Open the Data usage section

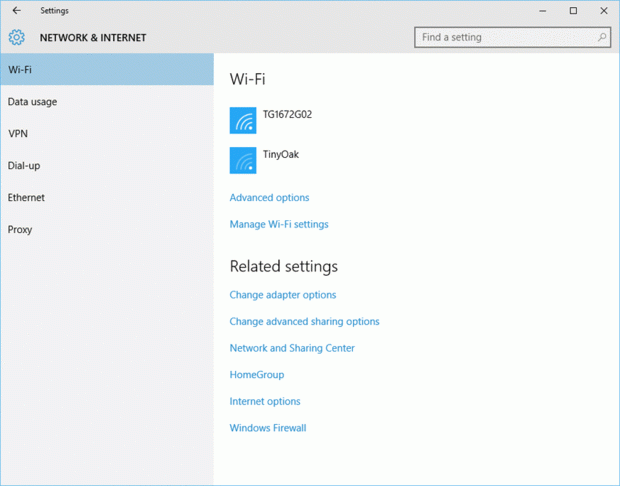tap(32, 102)
